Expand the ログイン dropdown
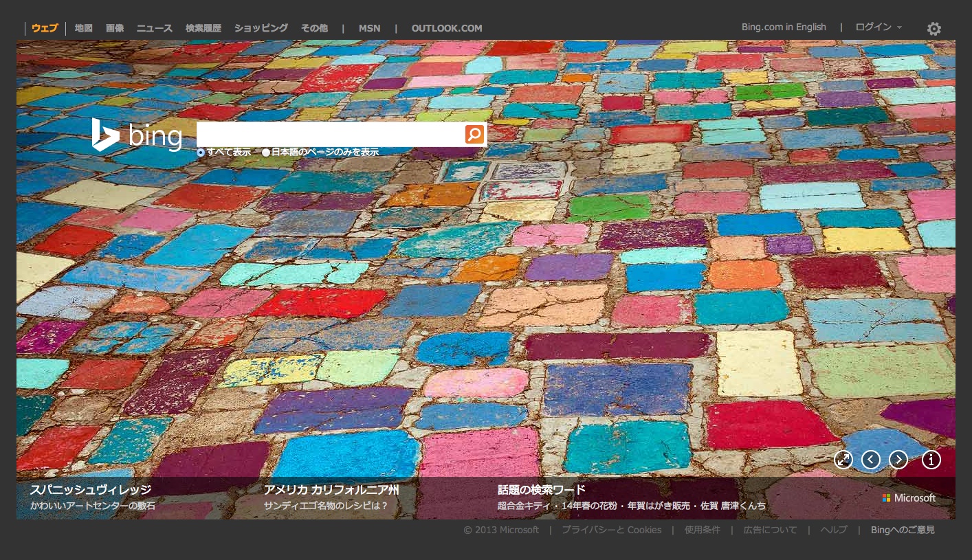Viewport: 972px width, 560px height. click(x=878, y=27)
